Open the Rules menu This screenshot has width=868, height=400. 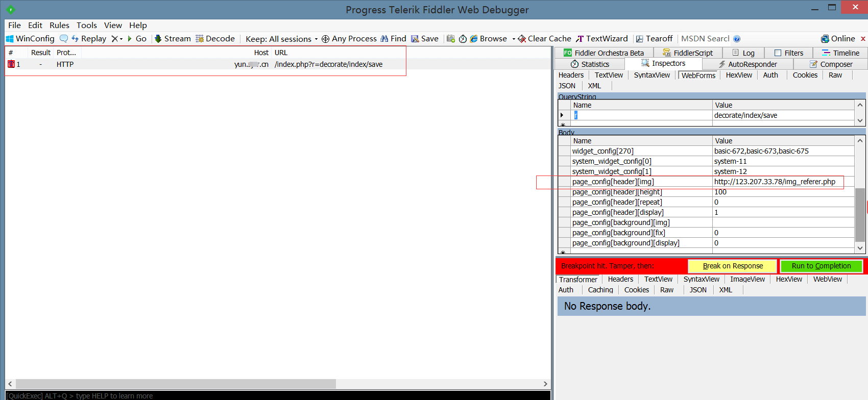(x=59, y=26)
